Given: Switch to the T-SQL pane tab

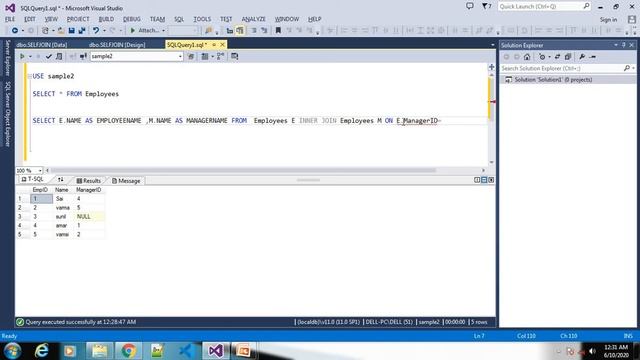Looking at the screenshot, I should 32,180.
